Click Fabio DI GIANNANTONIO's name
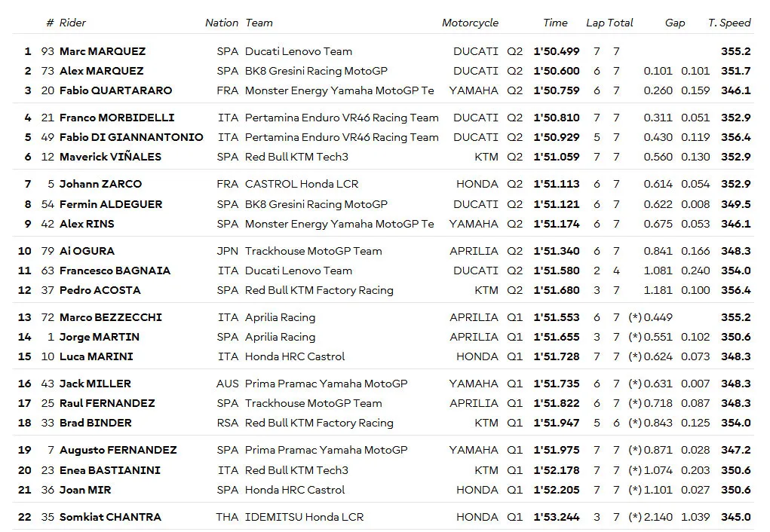The height and width of the screenshot is (532, 770). point(131,137)
